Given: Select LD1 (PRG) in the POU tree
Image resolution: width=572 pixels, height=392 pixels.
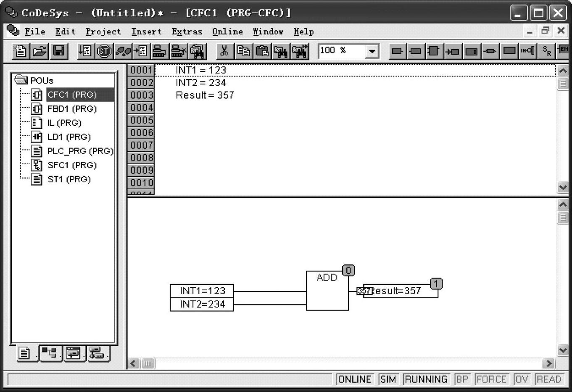Looking at the screenshot, I should click(x=69, y=137).
